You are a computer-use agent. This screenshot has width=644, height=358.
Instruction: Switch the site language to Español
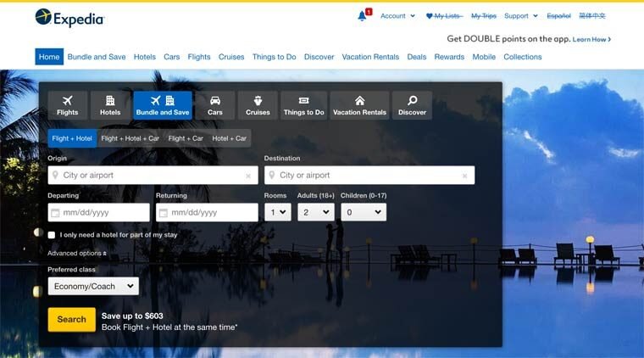click(558, 16)
